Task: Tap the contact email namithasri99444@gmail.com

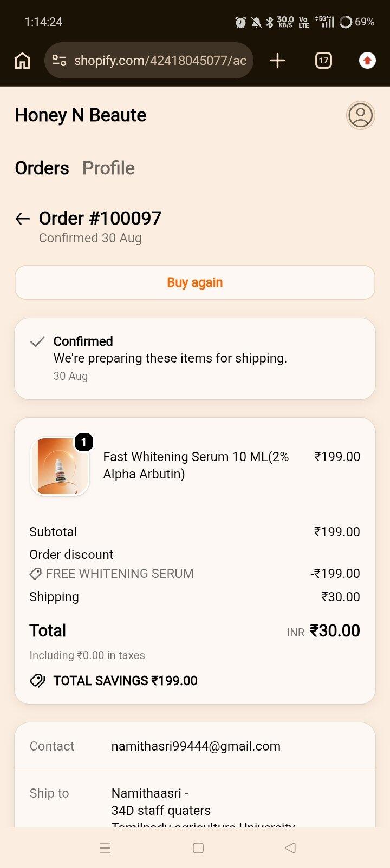Action: [x=196, y=746]
